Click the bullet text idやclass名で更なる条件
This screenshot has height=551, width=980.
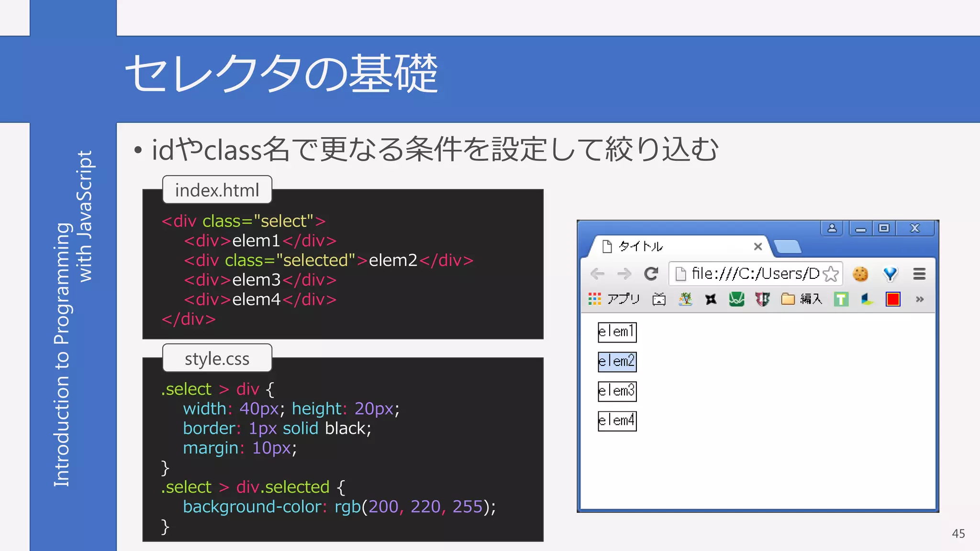tap(435, 149)
